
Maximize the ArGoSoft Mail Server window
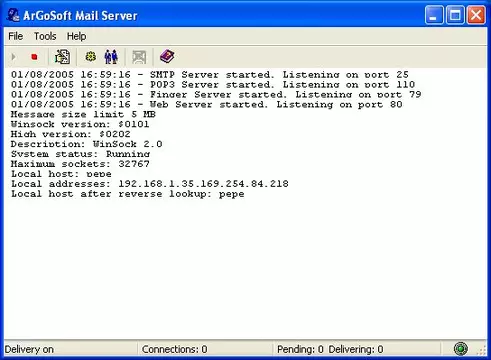[x=455, y=15]
